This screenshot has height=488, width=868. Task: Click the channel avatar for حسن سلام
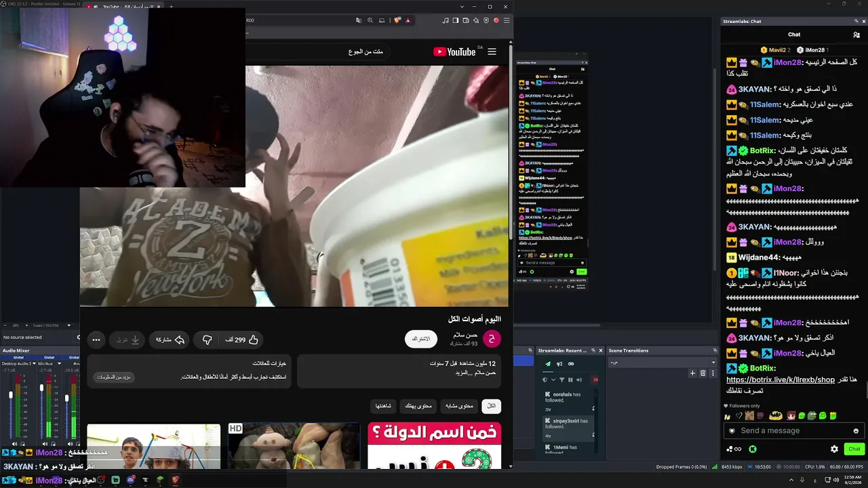tap(491, 339)
